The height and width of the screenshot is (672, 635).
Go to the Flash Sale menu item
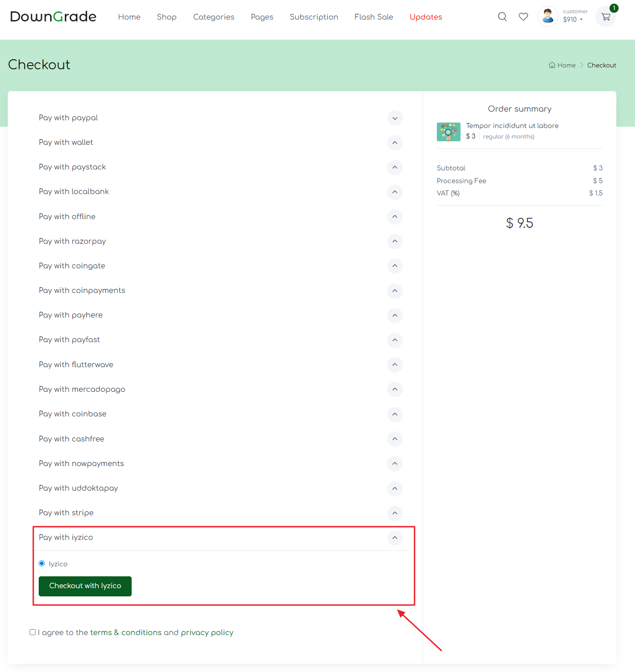tap(374, 17)
